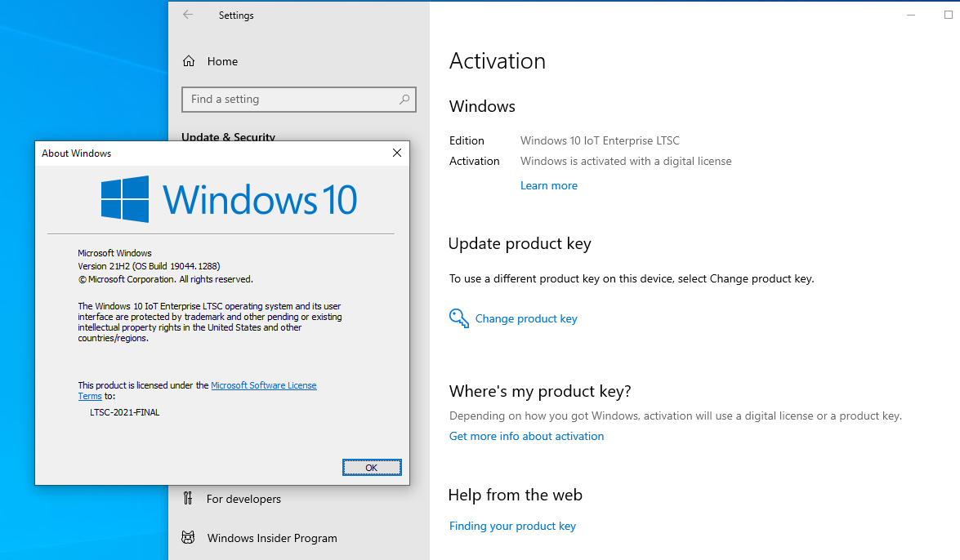Click the LTSC-2021-FINAL licensee text
Screen dimensions: 960x560
(125, 412)
